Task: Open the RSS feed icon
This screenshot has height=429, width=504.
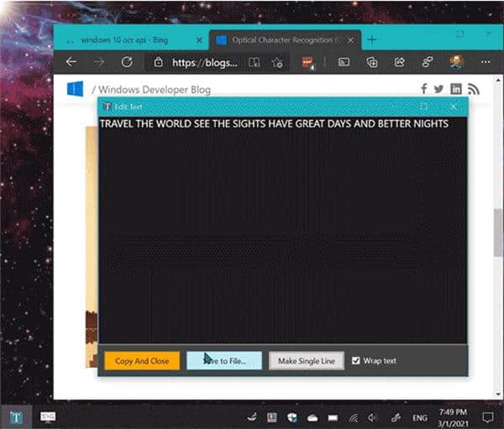Action: click(473, 89)
